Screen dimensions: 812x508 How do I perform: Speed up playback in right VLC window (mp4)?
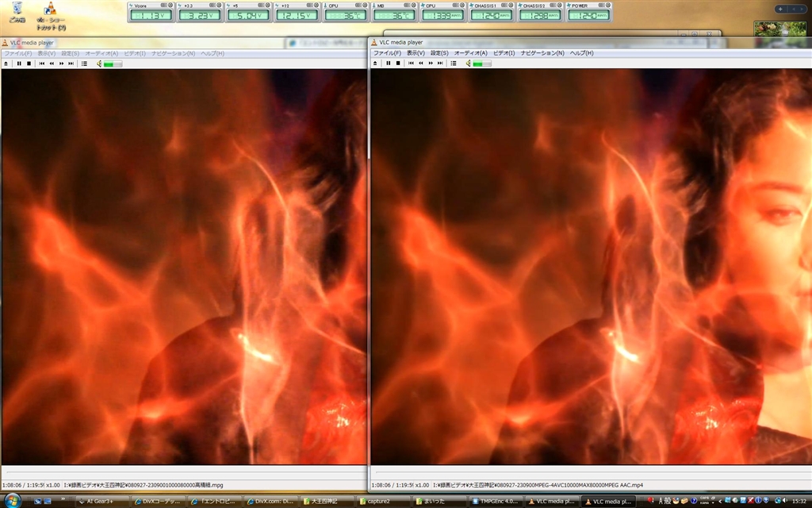(x=431, y=63)
